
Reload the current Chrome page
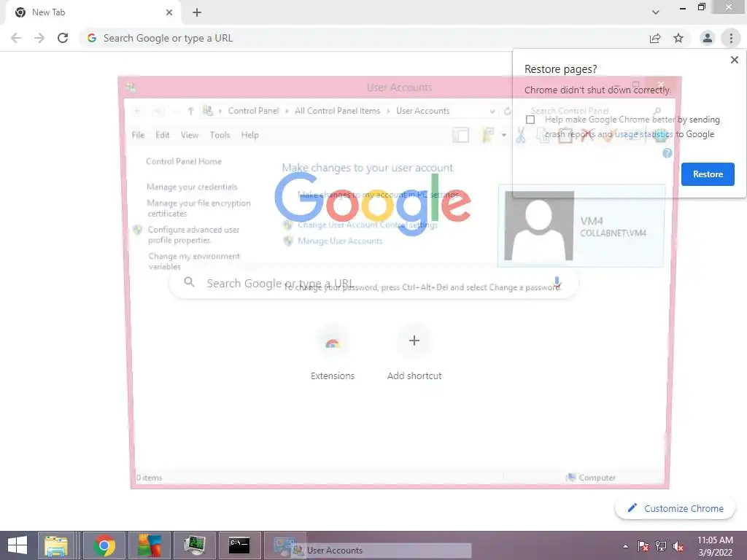pyautogui.click(x=63, y=38)
